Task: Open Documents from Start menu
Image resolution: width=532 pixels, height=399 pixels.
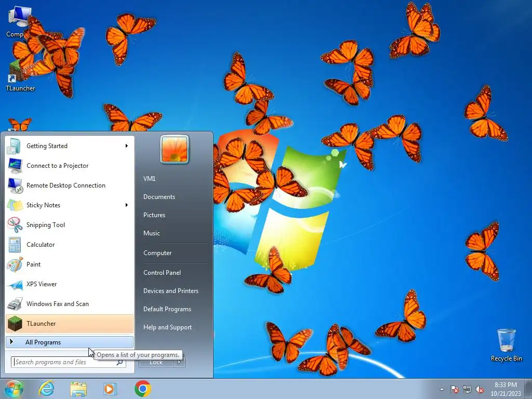Action: pyautogui.click(x=159, y=197)
